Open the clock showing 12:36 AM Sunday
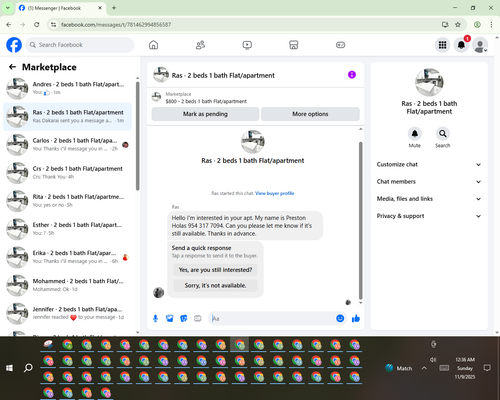Image resolution: width=500 pixels, height=400 pixels. 465,368
